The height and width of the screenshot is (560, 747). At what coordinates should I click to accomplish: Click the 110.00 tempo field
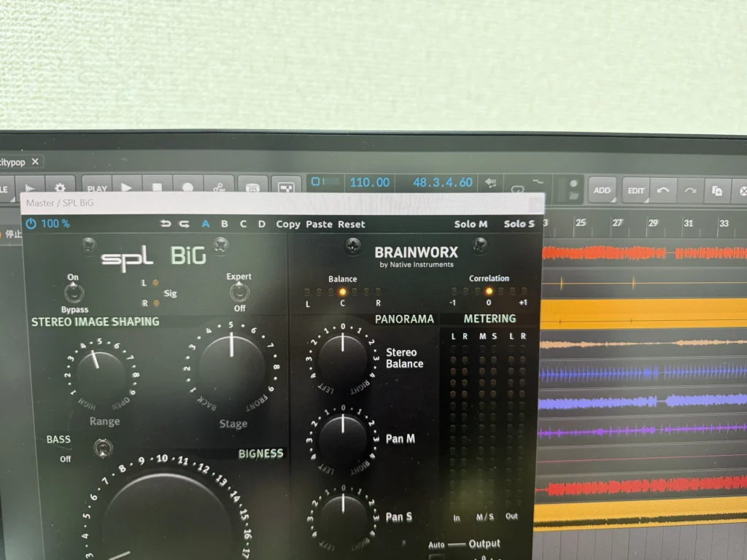point(369,182)
